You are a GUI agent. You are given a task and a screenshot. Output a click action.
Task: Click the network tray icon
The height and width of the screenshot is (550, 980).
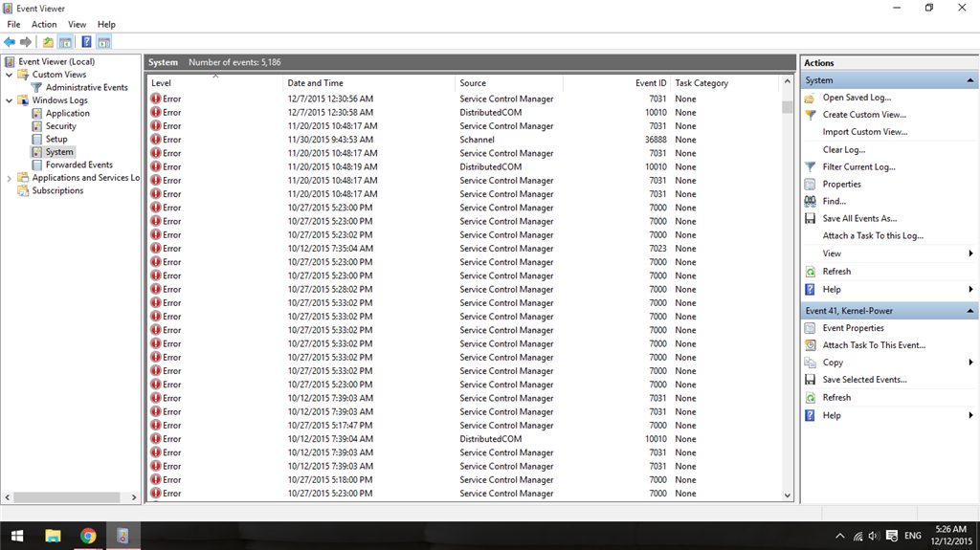[858, 536]
